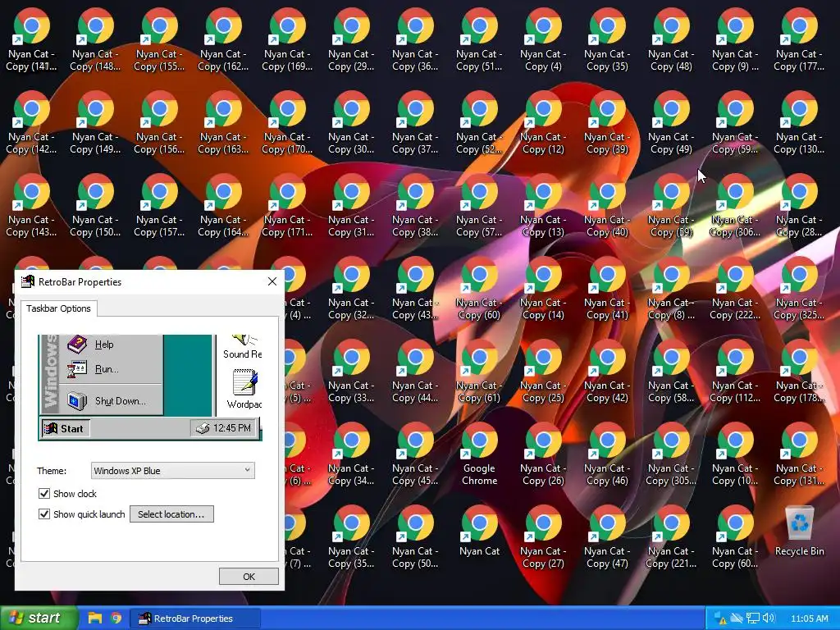840x630 pixels.
Task: Select Nyan Cat - Copy (57...) icon
Action: click(x=479, y=206)
